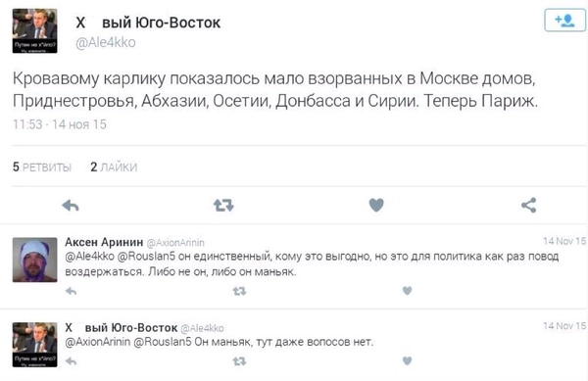The image size is (588, 381).
Task: Click the @Rouslan5 mention in Аксен's reply
Action: point(146,257)
